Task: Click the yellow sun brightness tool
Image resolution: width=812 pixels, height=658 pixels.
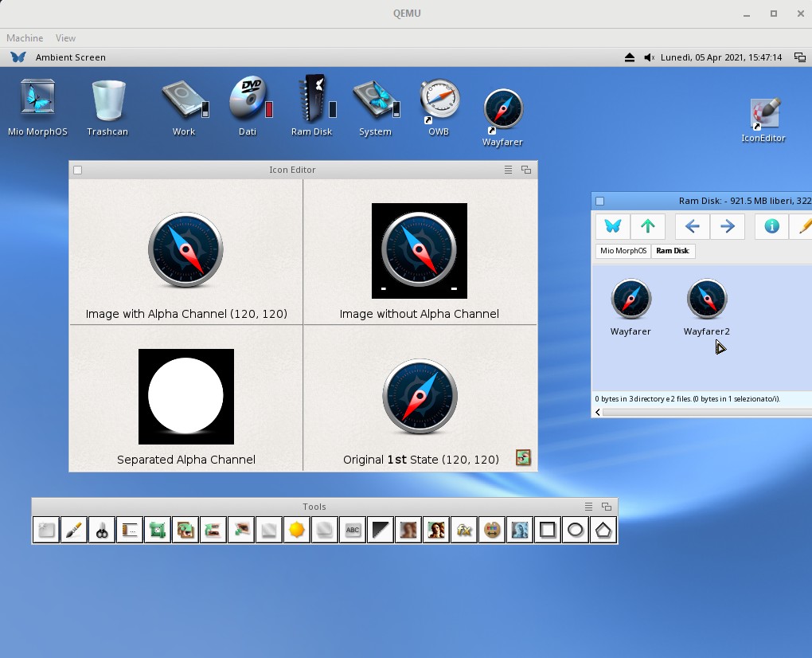Action: (x=297, y=530)
